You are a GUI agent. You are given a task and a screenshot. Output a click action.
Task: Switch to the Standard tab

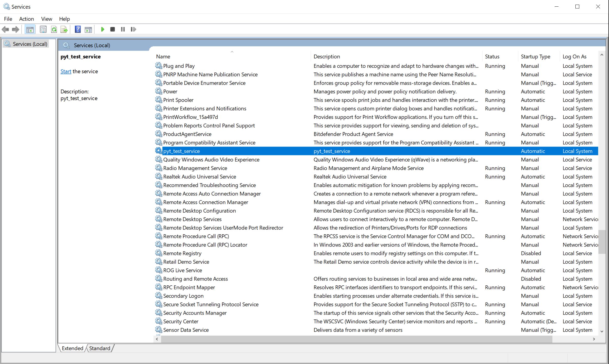pyautogui.click(x=100, y=348)
